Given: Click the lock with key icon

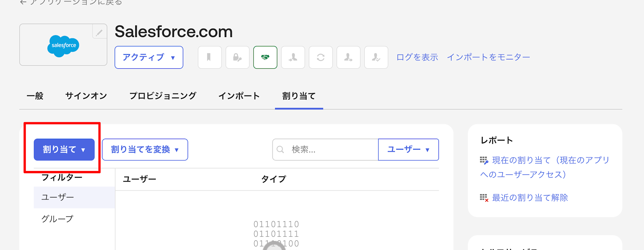Looking at the screenshot, I should point(237,57).
